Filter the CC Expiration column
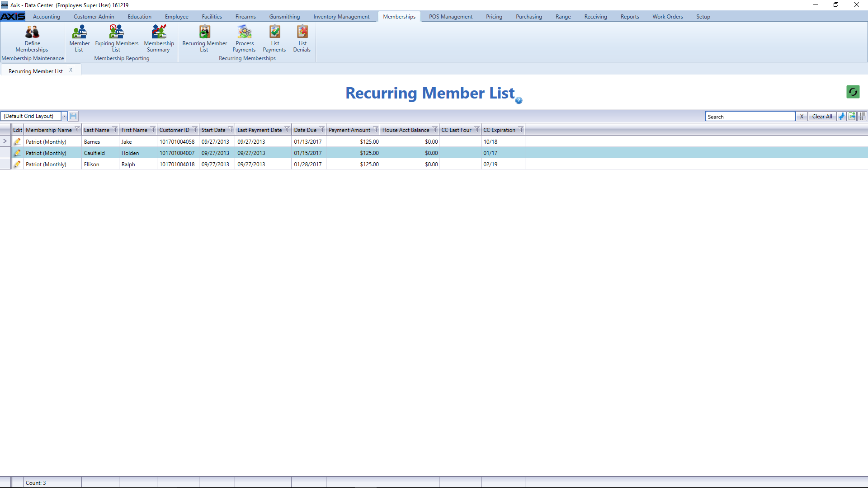This screenshot has height=488, width=868. tap(520, 129)
